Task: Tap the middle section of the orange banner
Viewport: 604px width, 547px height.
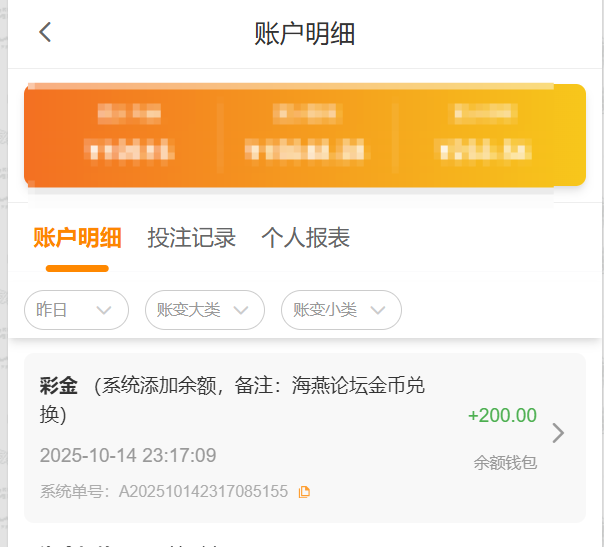Action: 306,135
